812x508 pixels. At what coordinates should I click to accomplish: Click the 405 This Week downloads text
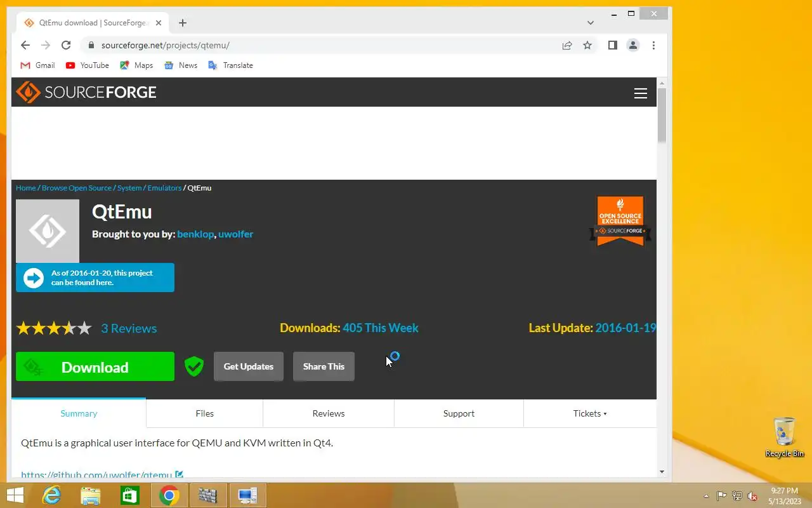click(381, 328)
